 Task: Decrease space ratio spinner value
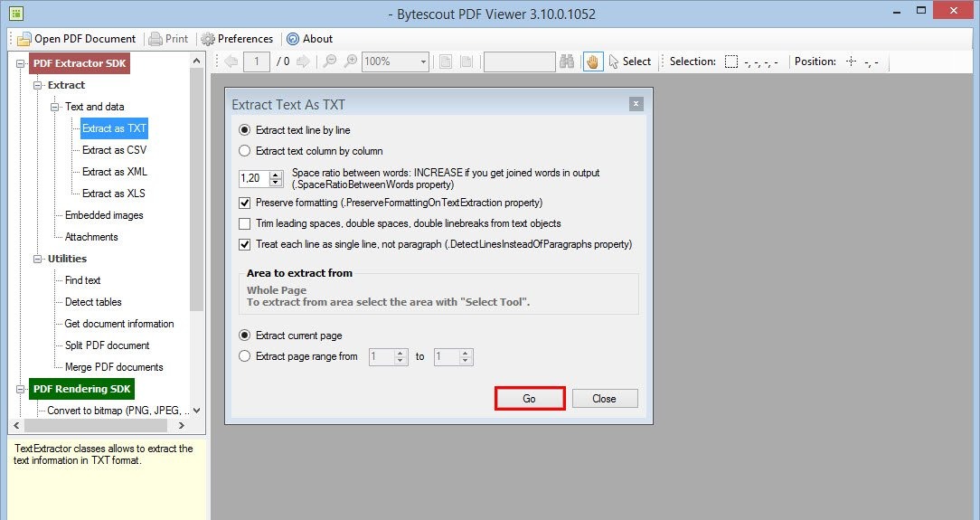click(276, 183)
